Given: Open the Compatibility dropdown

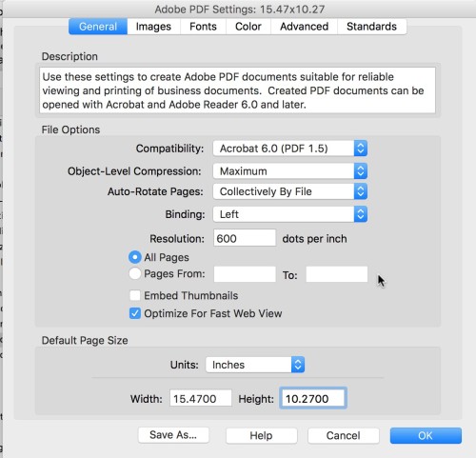Looking at the screenshot, I should pos(290,149).
